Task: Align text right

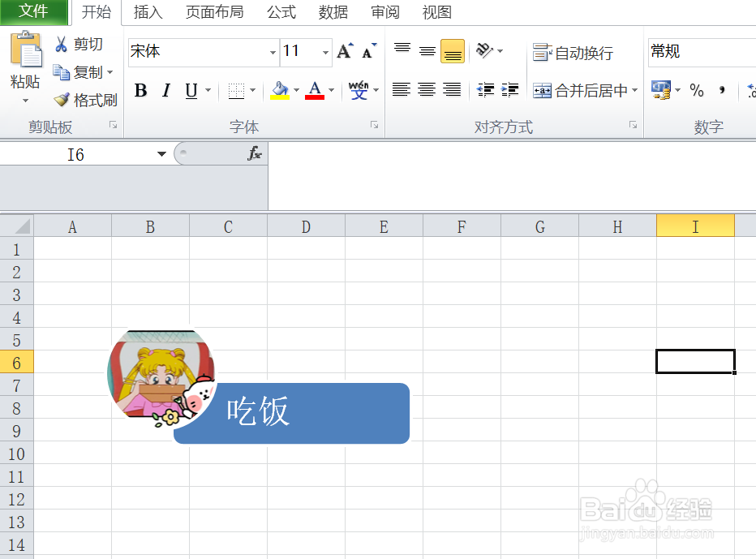Action: click(x=452, y=90)
